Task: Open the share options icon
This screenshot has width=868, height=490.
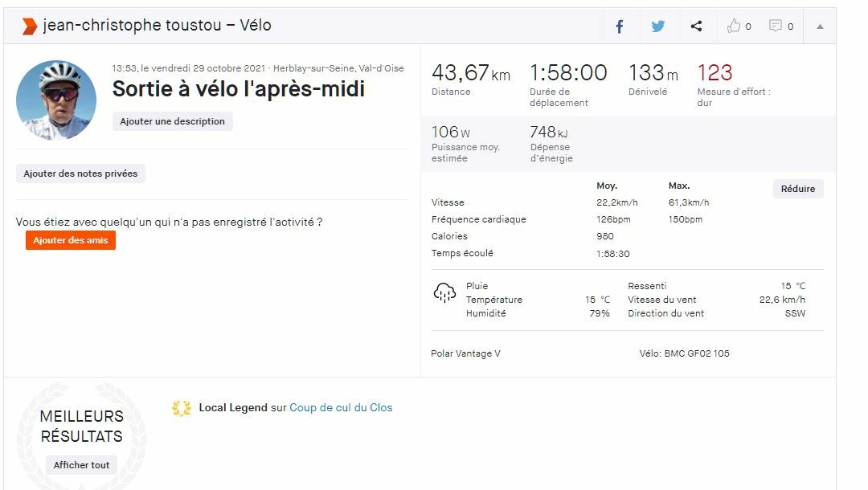Action: point(696,27)
